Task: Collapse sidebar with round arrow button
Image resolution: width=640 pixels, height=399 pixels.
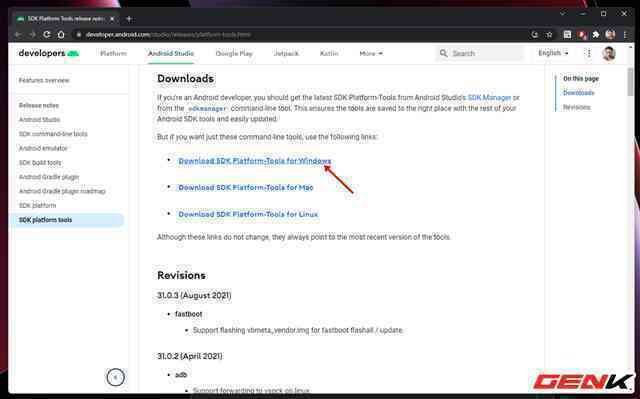Action: [x=115, y=377]
